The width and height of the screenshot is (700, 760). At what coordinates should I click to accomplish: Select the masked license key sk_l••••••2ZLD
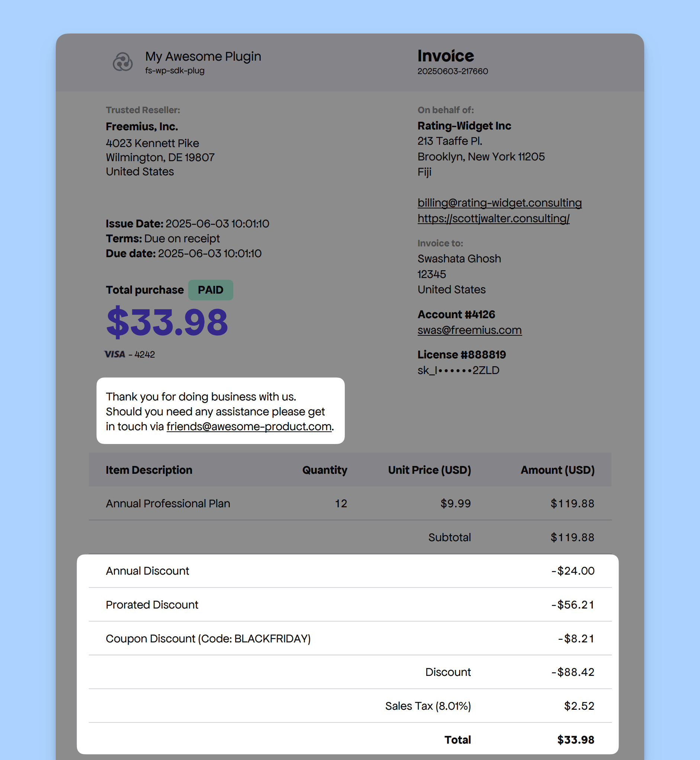pos(458,370)
